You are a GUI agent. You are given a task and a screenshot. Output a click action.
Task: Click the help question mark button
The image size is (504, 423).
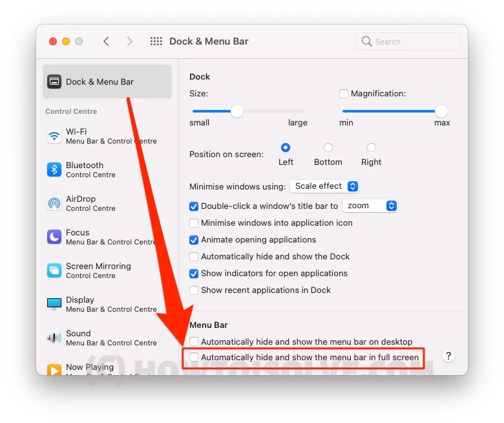tap(448, 356)
